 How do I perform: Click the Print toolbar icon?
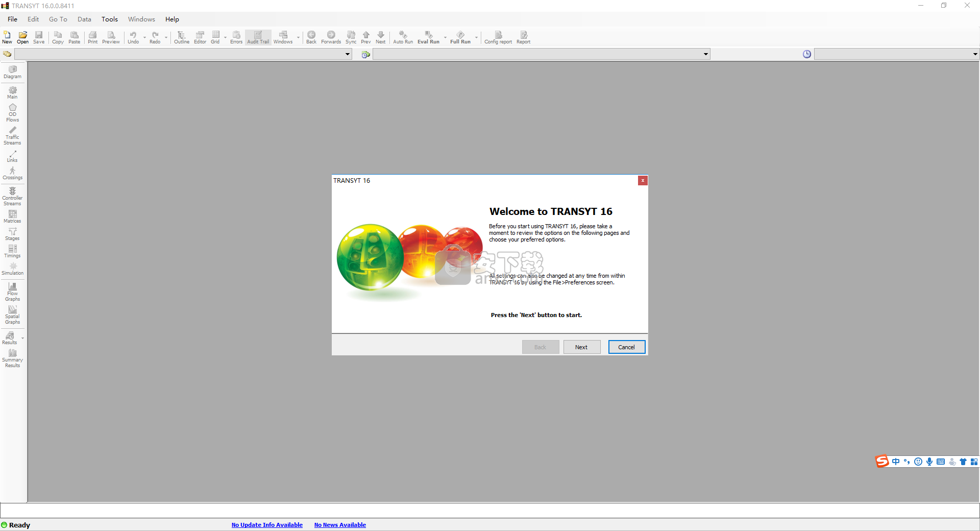[x=92, y=37]
